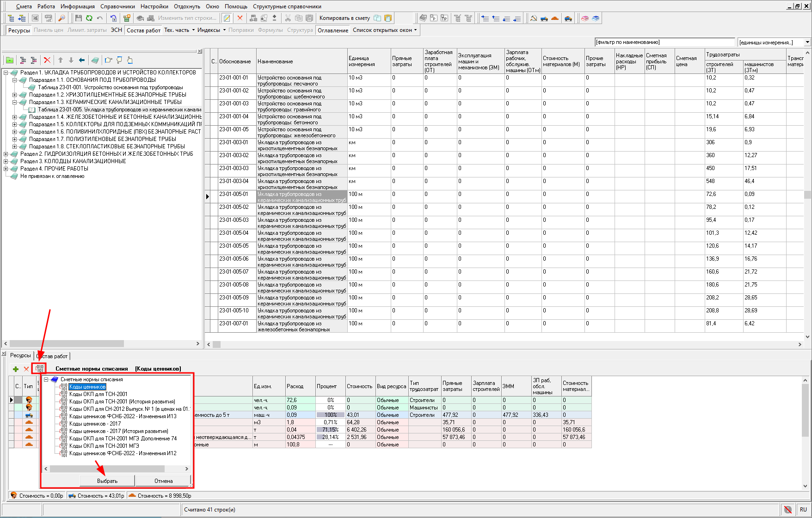
Task: Switch to bottom 'Состав работ' tab
Action: coord(52,356)
